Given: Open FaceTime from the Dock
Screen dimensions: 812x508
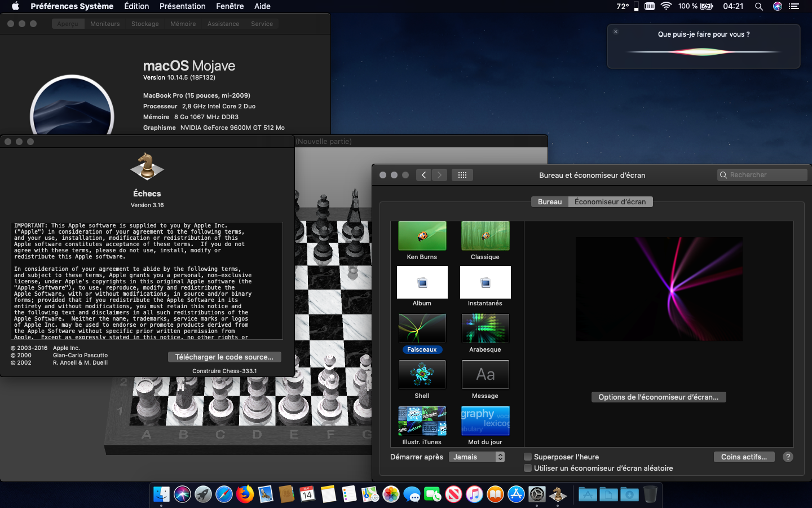Looking at the screenshot, I should coord(433,494).
